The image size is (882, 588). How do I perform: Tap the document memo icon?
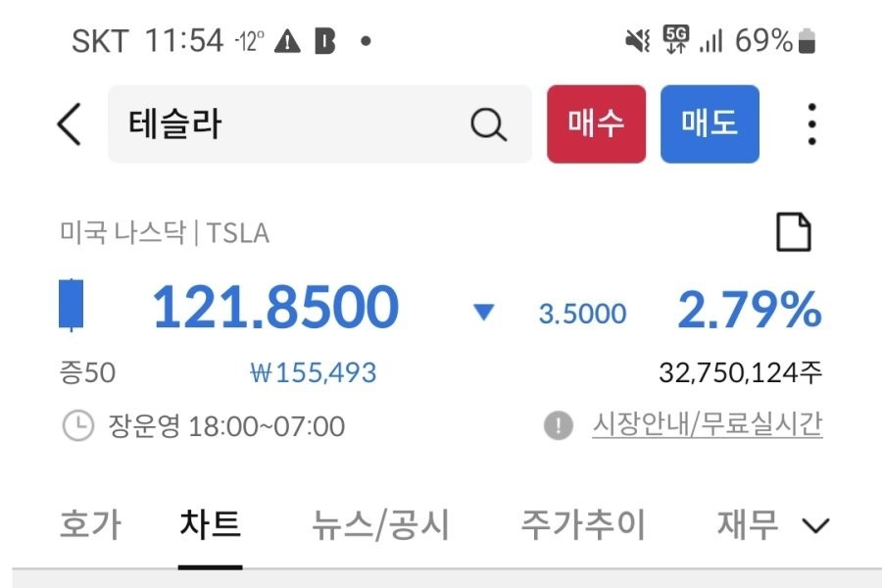tap(794, 233)
